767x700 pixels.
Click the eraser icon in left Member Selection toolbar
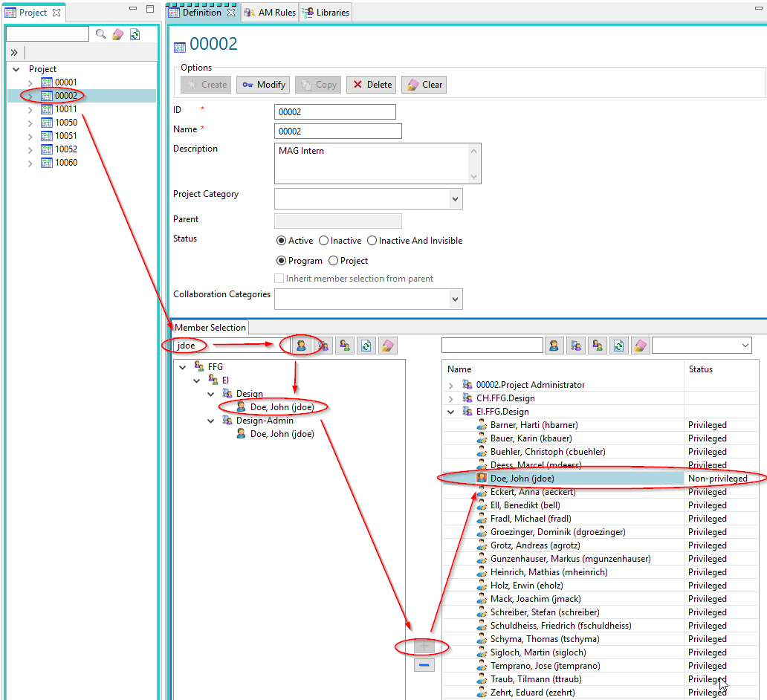pyautogui.click(x=387, y=346)
